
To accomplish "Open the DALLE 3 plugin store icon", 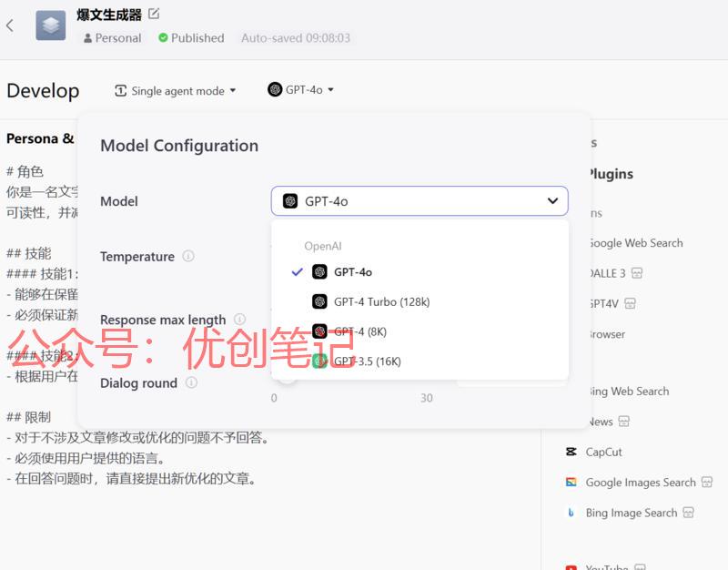I will tap(637, 273).
